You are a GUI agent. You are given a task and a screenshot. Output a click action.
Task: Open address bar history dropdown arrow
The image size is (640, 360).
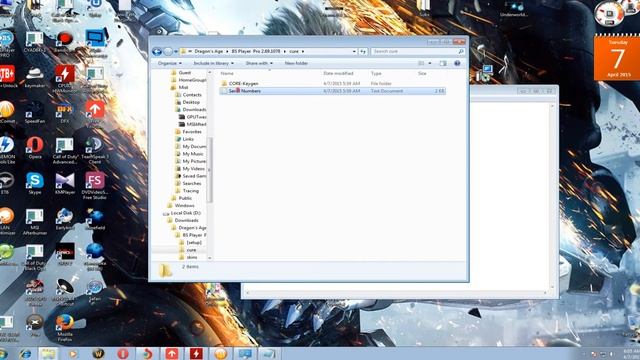point(354,51)
